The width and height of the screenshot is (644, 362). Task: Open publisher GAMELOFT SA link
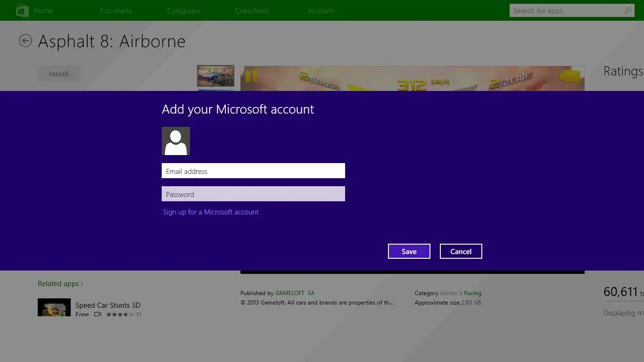295,293
